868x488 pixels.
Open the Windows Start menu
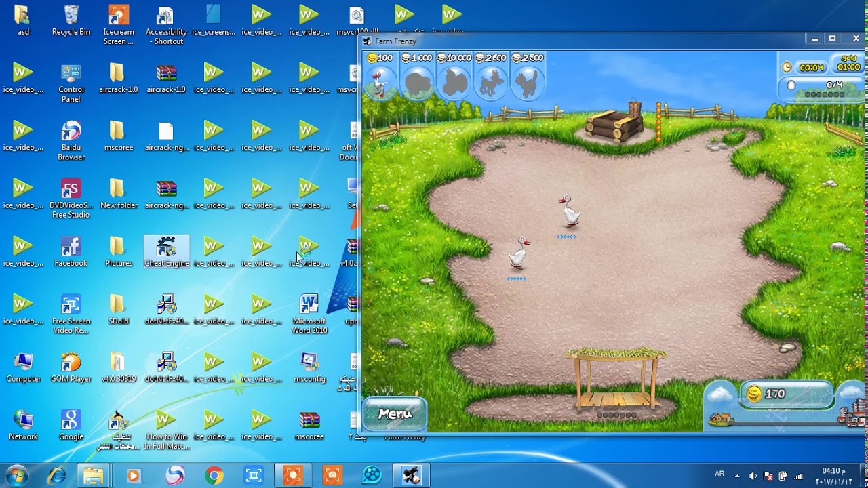[x=17, y=474]
